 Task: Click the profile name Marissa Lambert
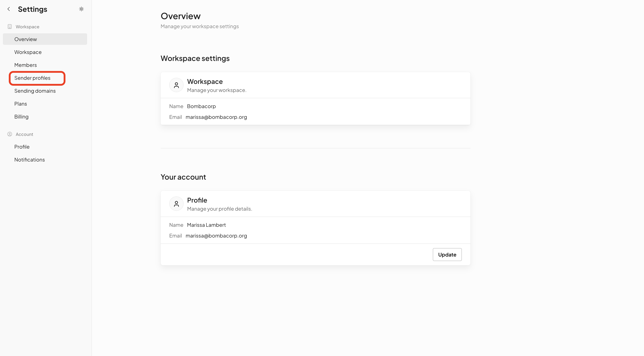coord(206,225)
